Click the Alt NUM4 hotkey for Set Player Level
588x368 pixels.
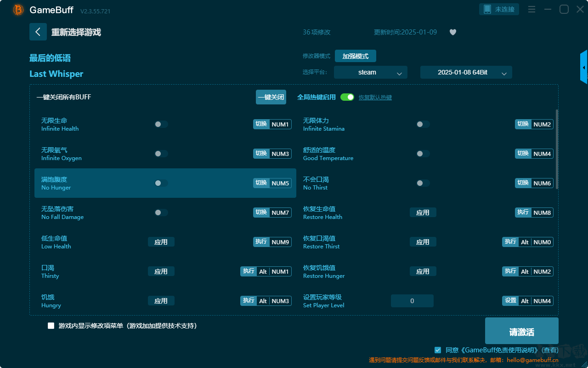point(536,301)
